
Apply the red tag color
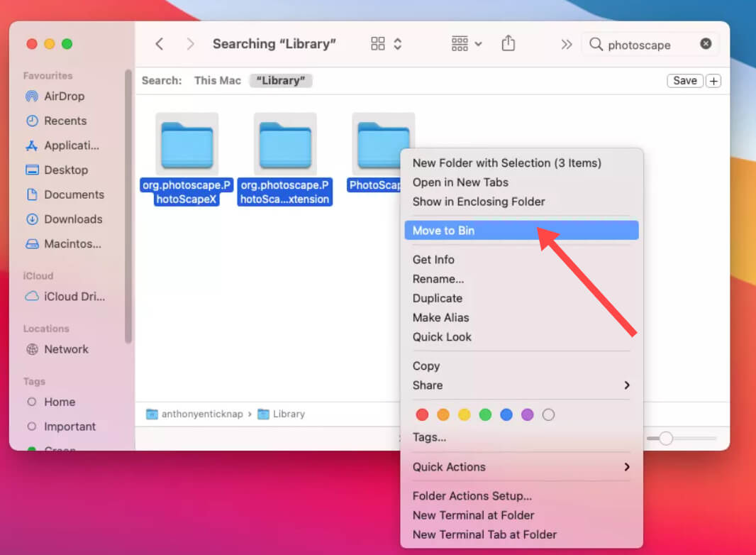tap(422, 414)
